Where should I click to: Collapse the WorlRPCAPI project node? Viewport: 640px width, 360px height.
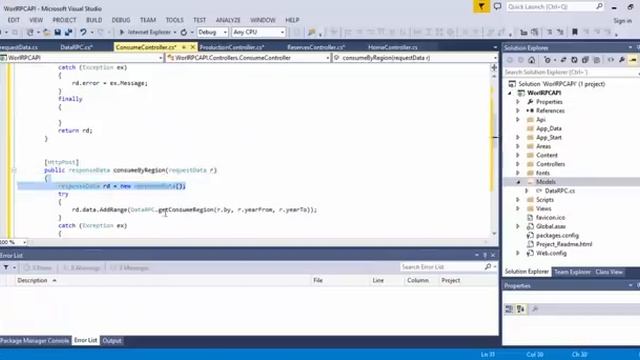coord(510,93)
